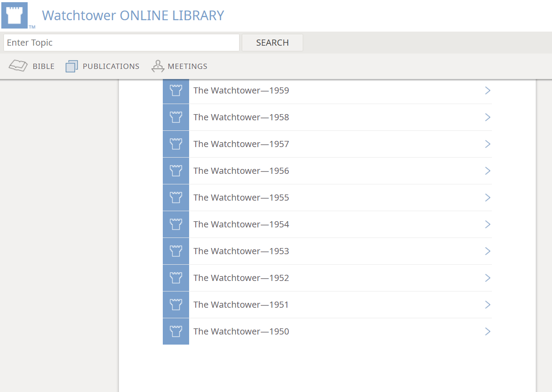Click the Publications stacked pages icon
The height and width of the screenshot is (392, 552).
pyautogui.click(x=72, y=66)
